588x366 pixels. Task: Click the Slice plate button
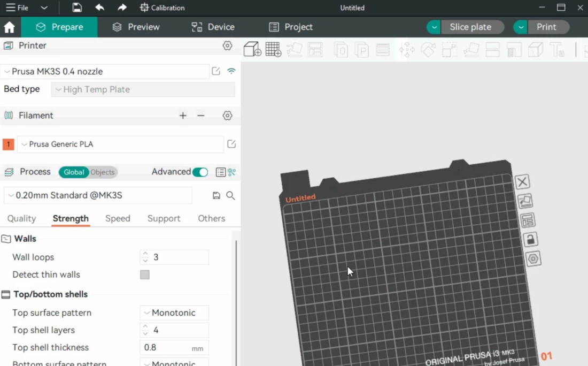(470, 27)
